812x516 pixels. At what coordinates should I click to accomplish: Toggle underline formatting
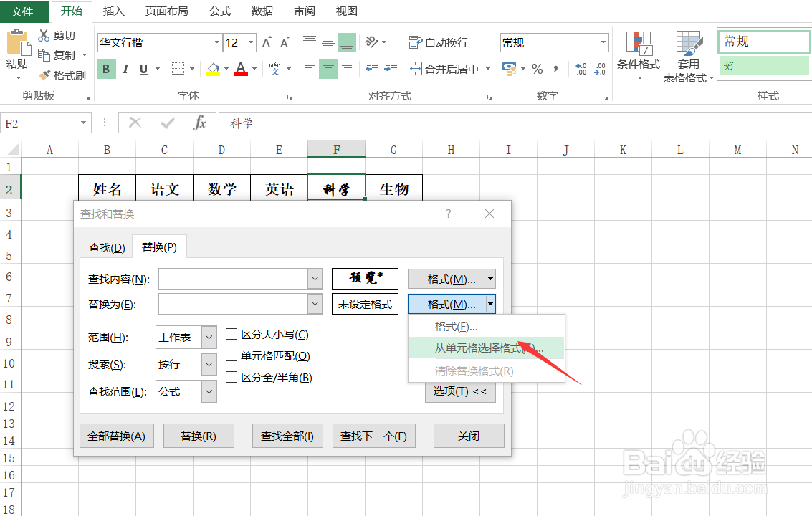point(143,68)
